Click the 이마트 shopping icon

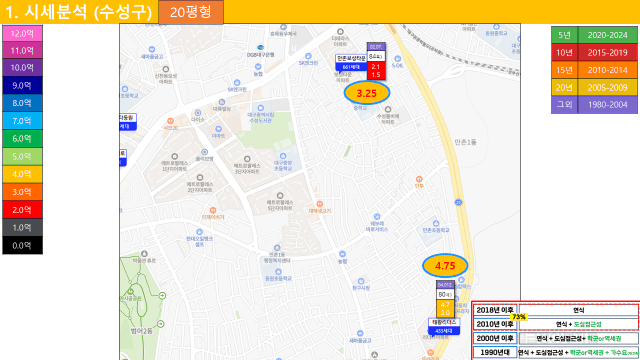(218, 129)
